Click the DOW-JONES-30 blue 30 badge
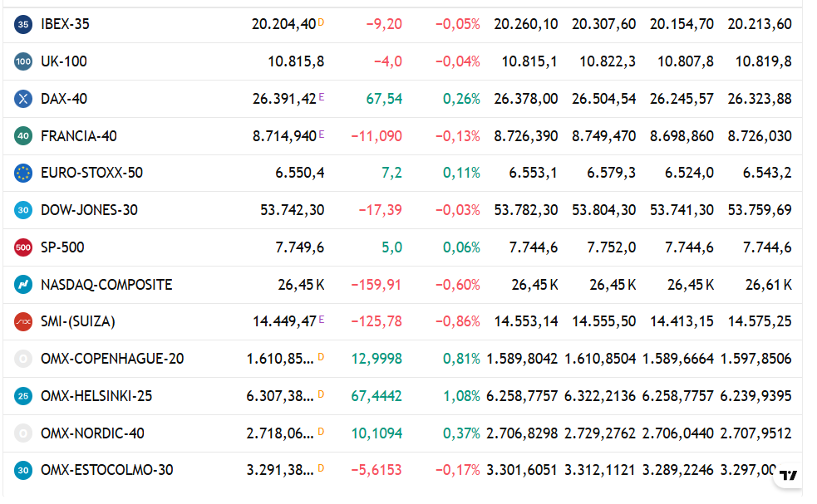 [23, 210]
